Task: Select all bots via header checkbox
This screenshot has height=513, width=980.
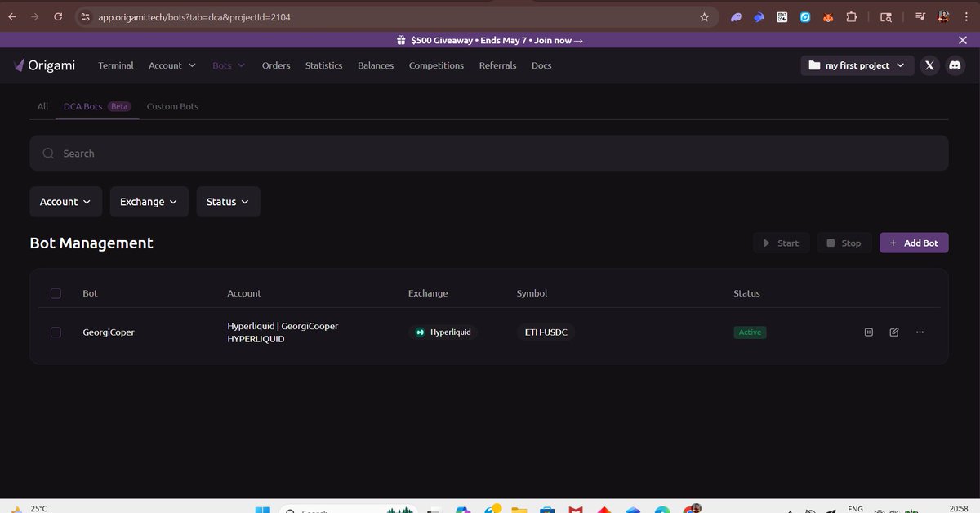Action: [56, 293]
